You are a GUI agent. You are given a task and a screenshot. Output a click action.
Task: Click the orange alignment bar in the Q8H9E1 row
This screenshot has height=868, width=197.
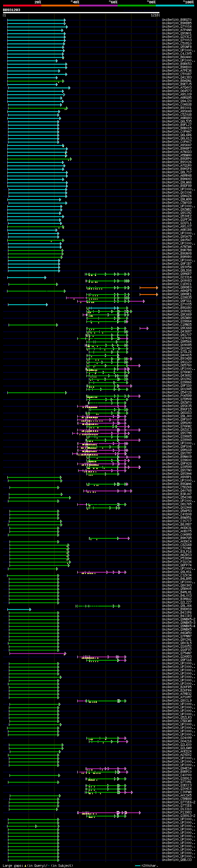click(149, 294)
